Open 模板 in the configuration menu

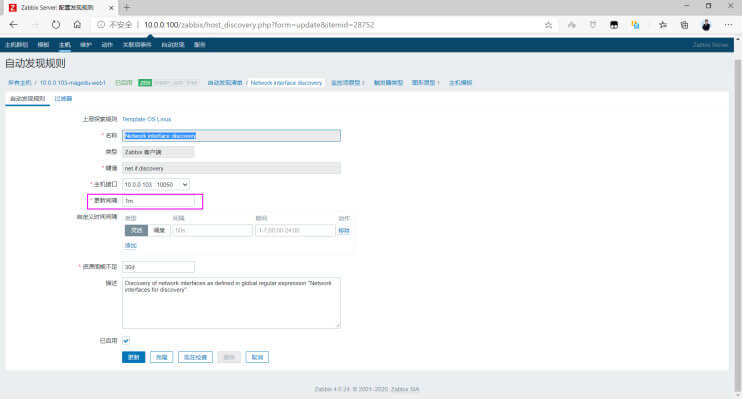(x=43, y=45)
